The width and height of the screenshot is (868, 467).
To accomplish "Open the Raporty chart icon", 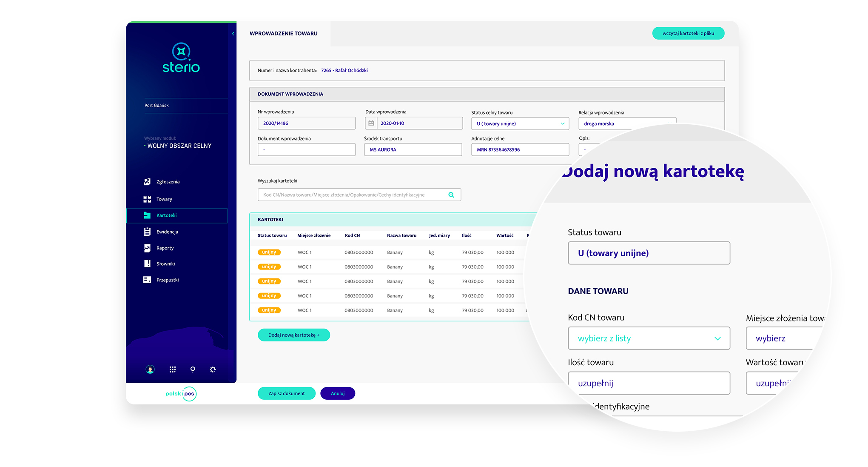I will pos(147,248).
